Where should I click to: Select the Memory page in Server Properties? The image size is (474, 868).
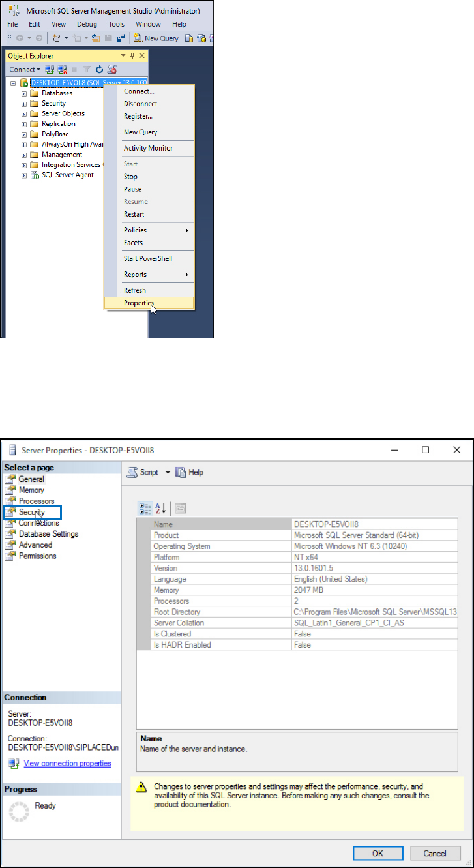(31, 490)
